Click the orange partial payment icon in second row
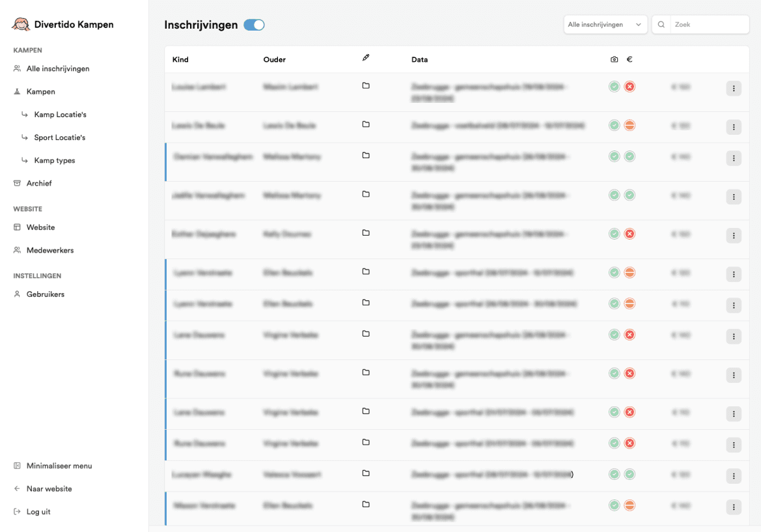The image size is (761, 532). (x=630, y=126)
